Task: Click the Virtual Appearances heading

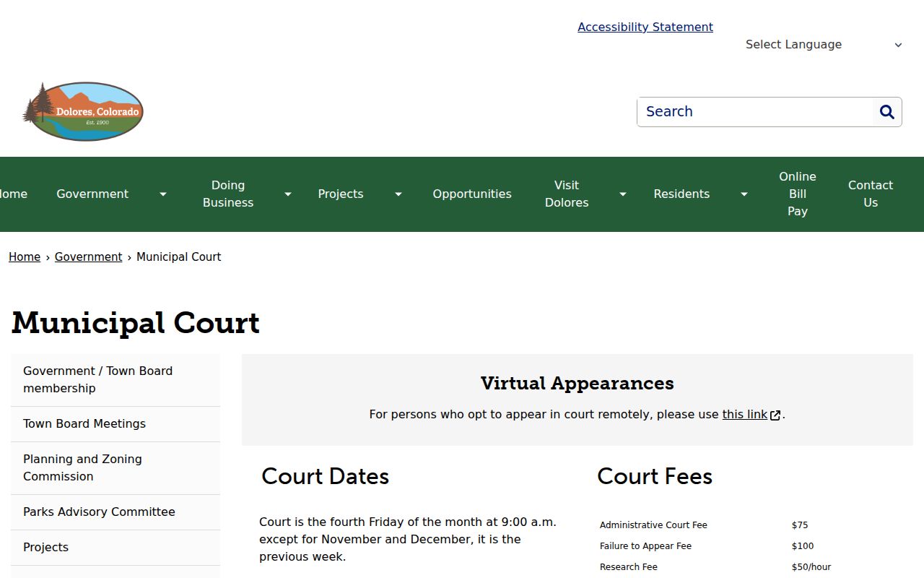Action: coord(577,384)
